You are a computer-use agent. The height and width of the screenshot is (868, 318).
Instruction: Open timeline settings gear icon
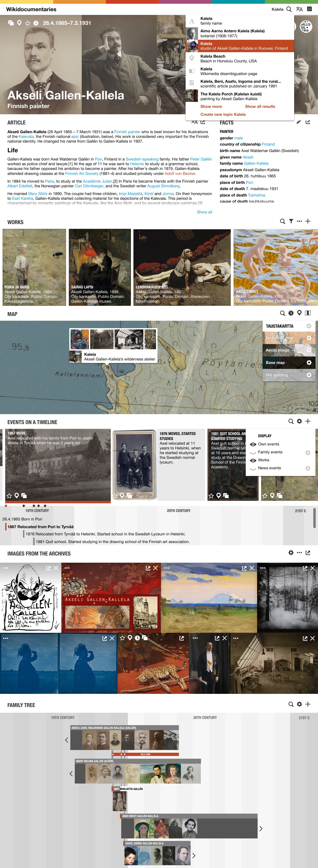click(299, 421)
